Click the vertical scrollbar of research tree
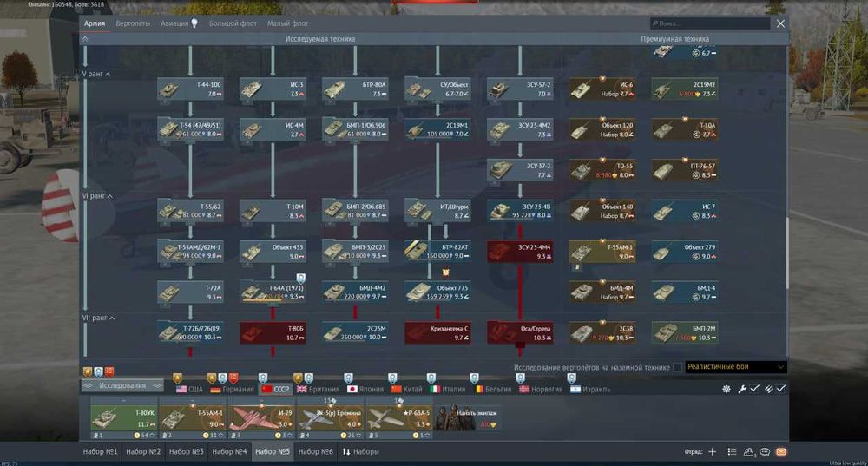Viewport: 868px width, 466px height. [786, 252]
